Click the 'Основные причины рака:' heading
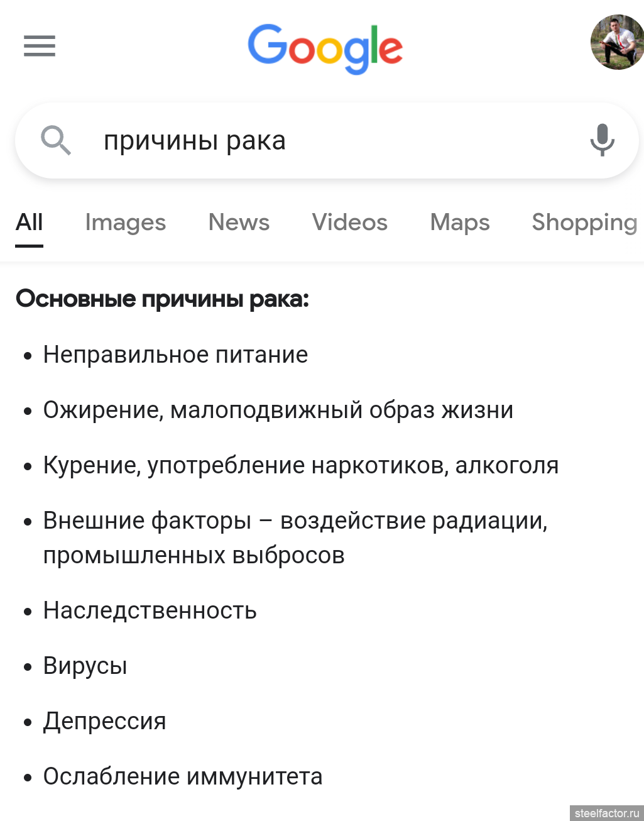Image resolution: width=644 pixels, height=821 pixels. (163, 299)
